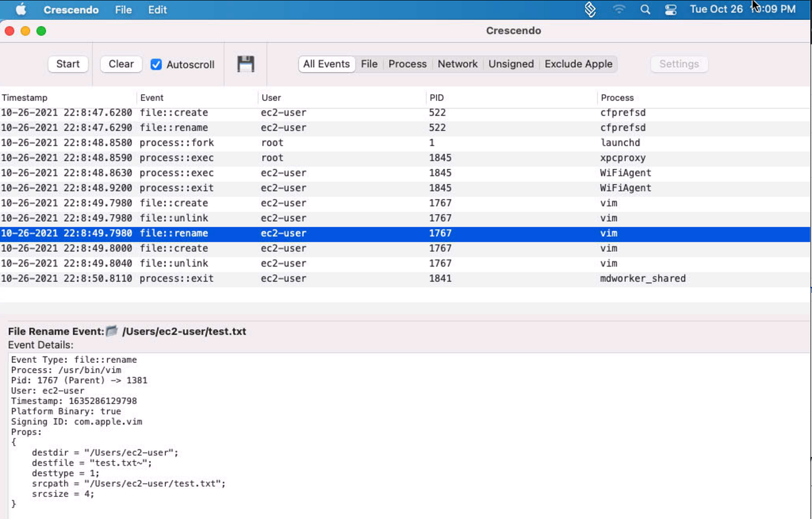Click the "Process: /usr/bin/vim" detail line
The width and height of the screenshot is (812, 519).
[66, 370]
